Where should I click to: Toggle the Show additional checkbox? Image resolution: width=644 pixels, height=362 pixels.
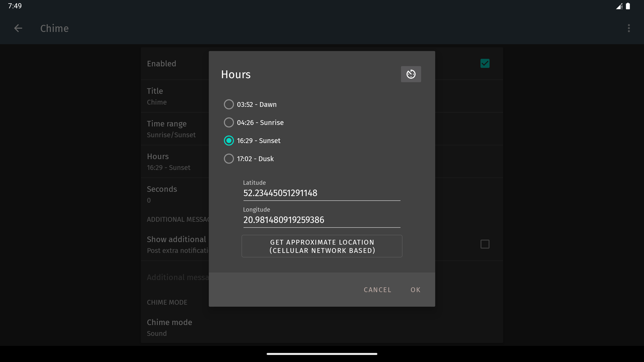pos(485,244)
